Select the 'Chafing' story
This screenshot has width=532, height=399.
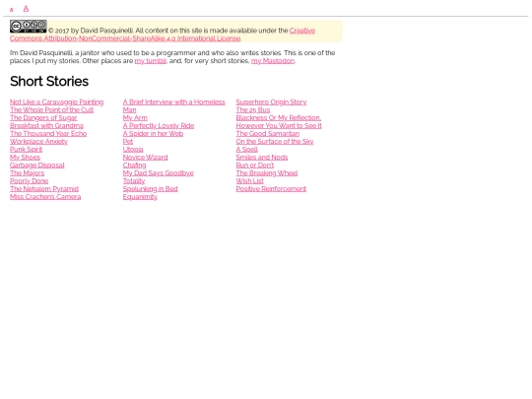click(134, 166)
